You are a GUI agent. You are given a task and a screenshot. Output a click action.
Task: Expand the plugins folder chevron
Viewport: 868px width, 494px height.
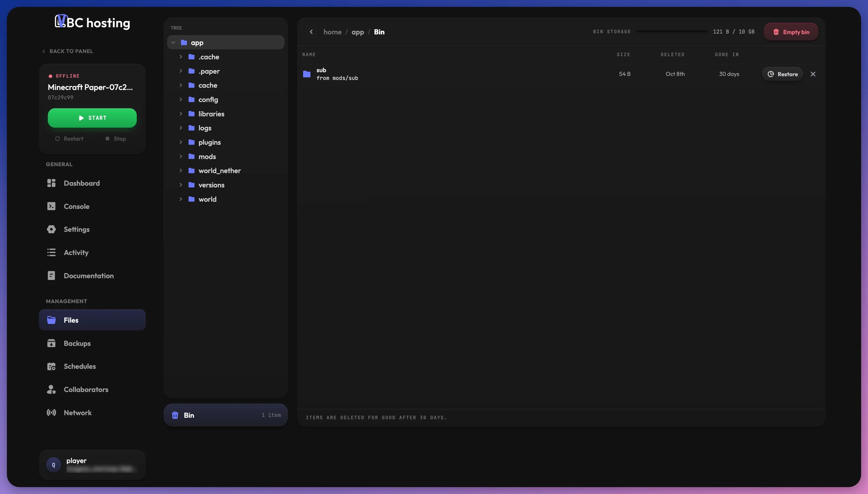click(x=181, y=142)
